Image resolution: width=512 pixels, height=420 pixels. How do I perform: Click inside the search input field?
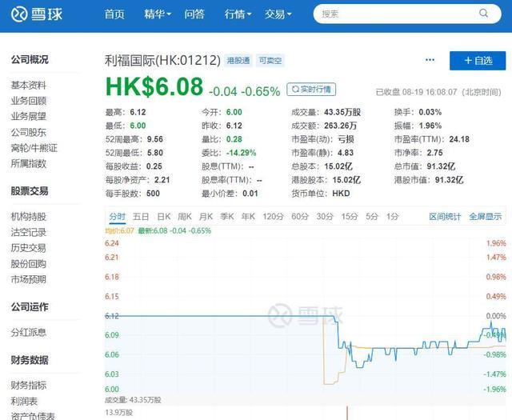(407, 14)
